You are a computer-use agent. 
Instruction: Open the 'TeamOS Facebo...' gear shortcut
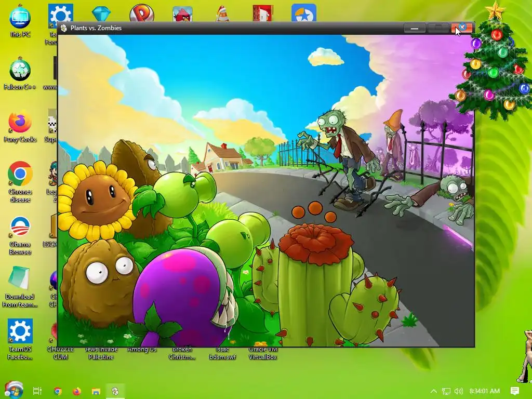click(x=20, y=339)
